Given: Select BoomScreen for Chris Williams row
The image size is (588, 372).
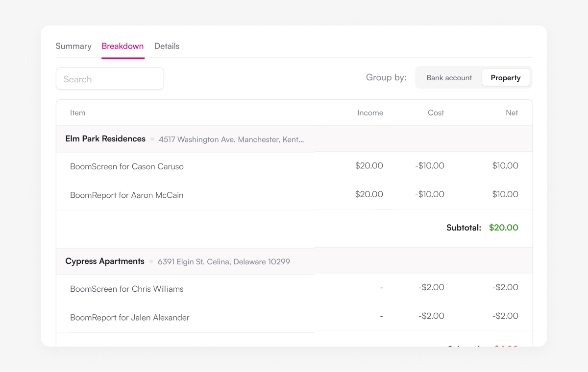Looking at the screenshot, I should pyautogui.click(x=294, y=289).
